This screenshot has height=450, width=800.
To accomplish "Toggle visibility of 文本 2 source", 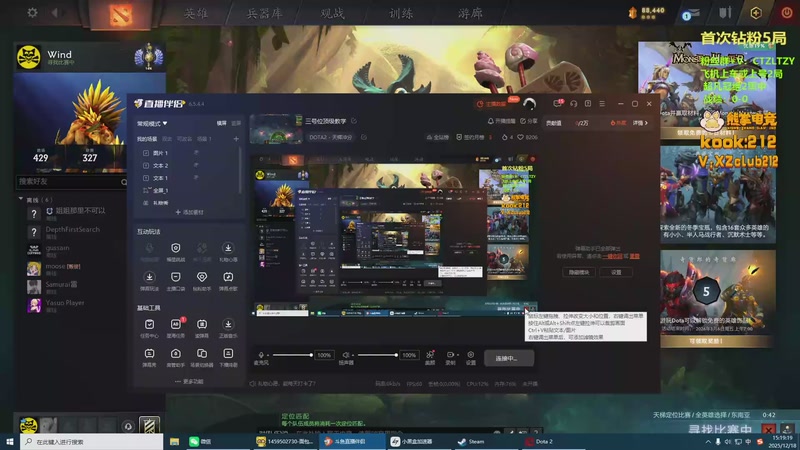I will click(196, 165).
